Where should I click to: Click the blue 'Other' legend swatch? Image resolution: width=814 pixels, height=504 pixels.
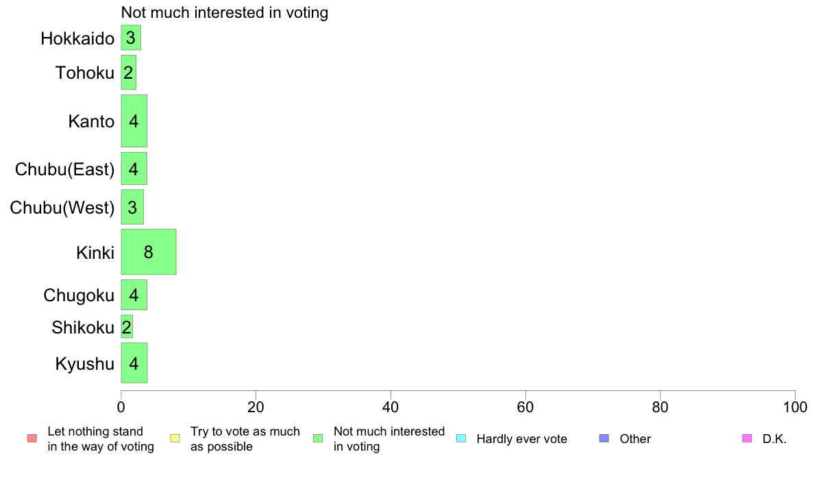[x=604, y=438]
